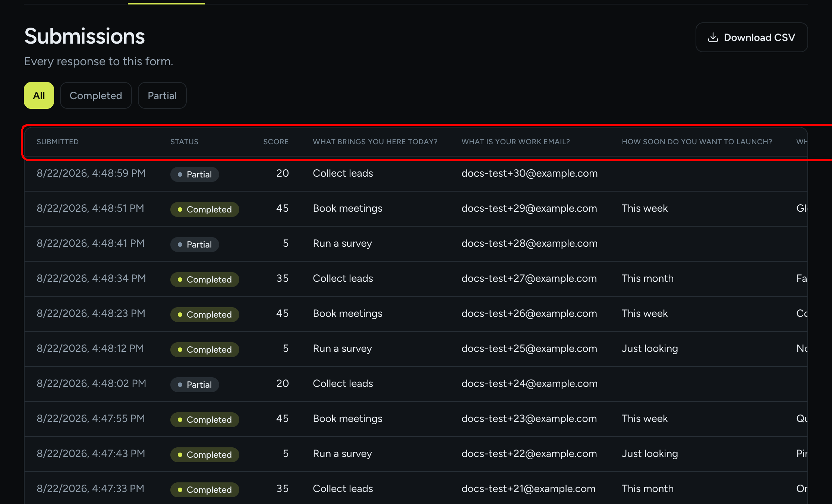Switch to the Completed filter tab
This screenshot has height=504, width=832.
pyautogui.click(x=96, y=95)
